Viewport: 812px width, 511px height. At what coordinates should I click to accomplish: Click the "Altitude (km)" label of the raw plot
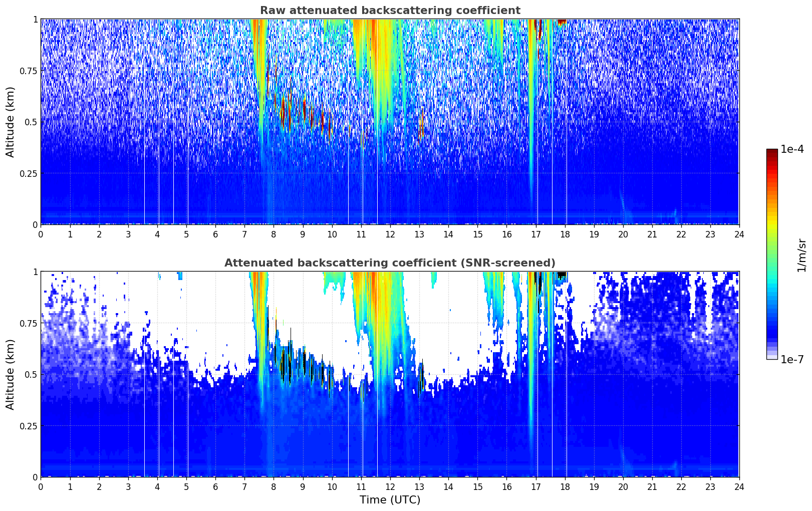[11, 122]
